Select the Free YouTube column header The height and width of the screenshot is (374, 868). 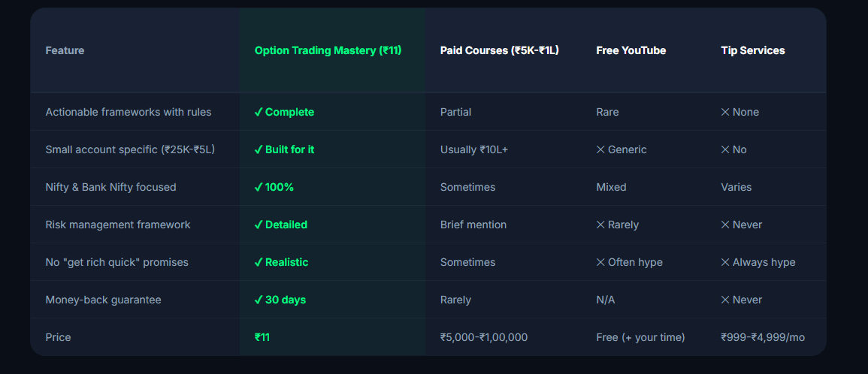[631, 50]
